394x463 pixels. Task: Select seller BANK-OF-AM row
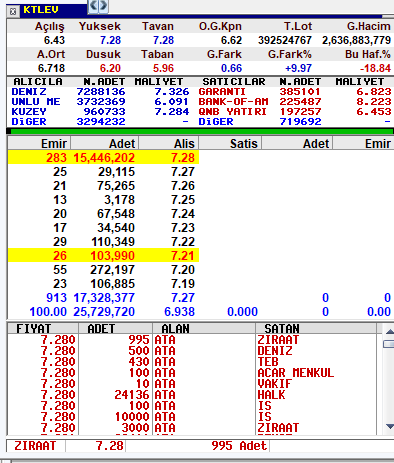click(295, 102)
